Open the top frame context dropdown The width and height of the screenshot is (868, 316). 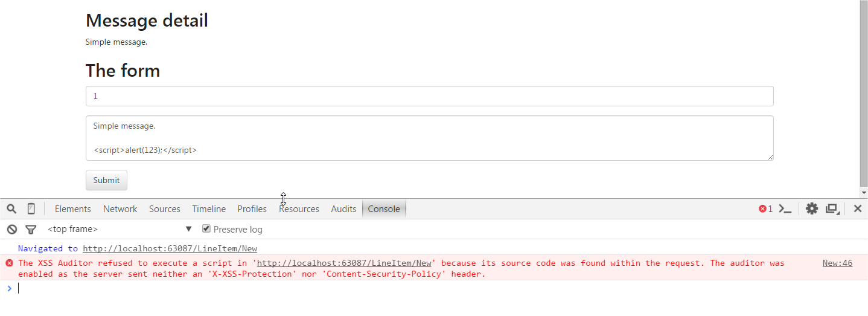[120, 229]
